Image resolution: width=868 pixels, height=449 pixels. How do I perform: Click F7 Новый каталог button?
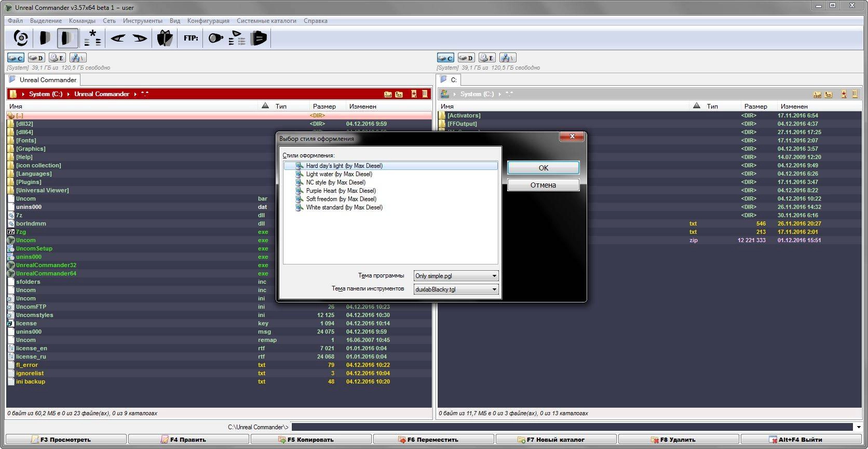(555, 440)
